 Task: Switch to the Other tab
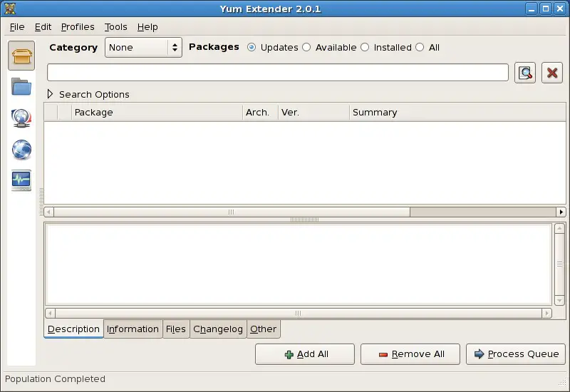(263, 329)
